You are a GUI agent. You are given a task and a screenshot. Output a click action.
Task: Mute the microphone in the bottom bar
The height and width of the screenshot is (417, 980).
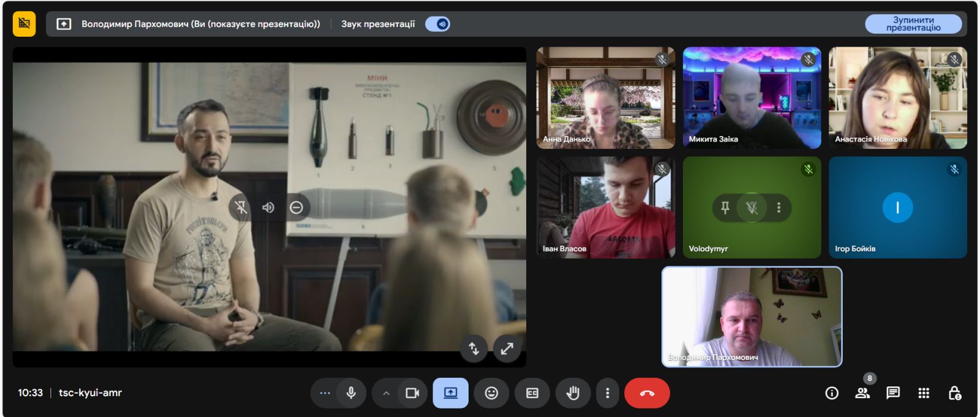pos(351,393)
